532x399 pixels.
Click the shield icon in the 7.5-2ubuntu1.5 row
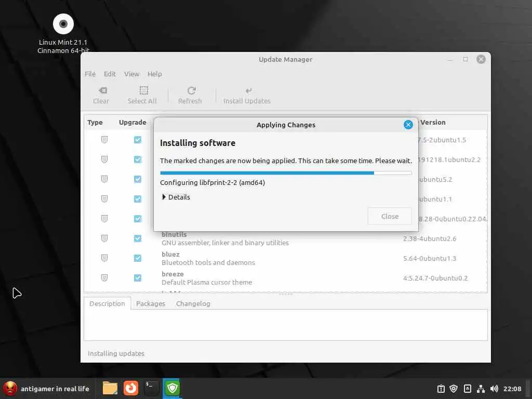(x=104, y=139)
